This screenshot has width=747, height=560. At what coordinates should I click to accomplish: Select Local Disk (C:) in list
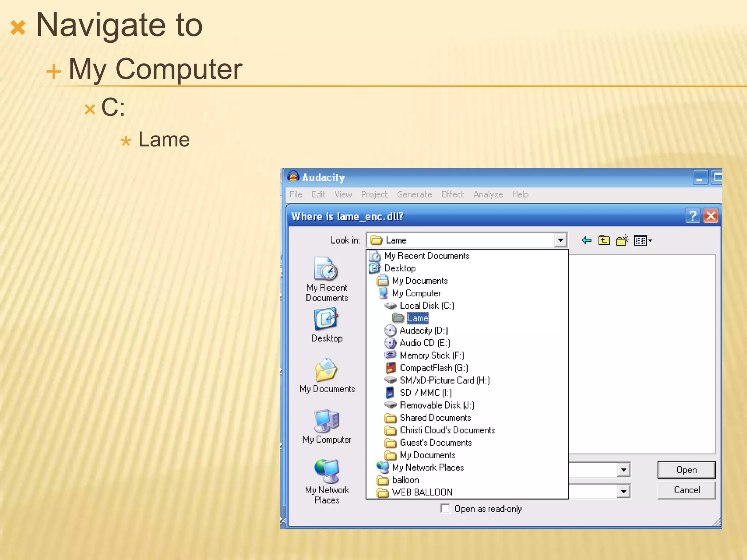pos(426,306)
